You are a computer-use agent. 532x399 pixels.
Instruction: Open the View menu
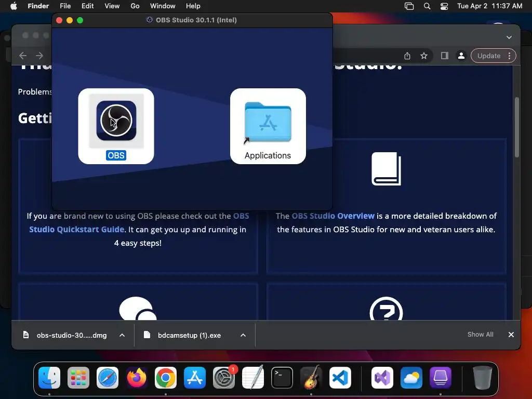(x=112, y=6)
